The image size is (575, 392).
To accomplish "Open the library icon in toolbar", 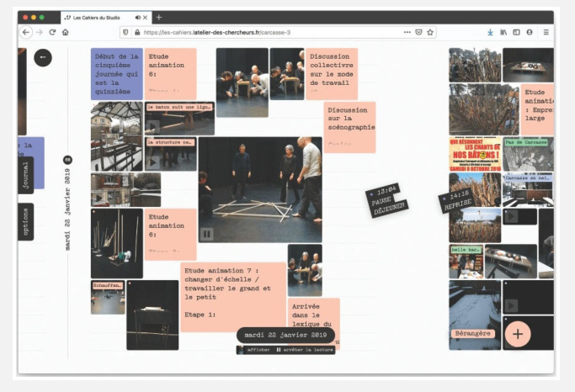I will pyautogui.click(x=503, y=32).
